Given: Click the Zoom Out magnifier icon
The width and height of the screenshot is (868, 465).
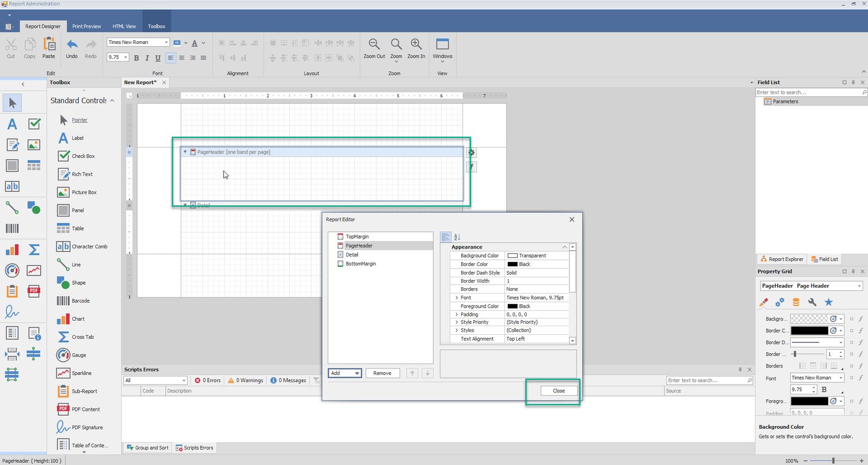Looking at the screenshot, I should pos(374,44).
